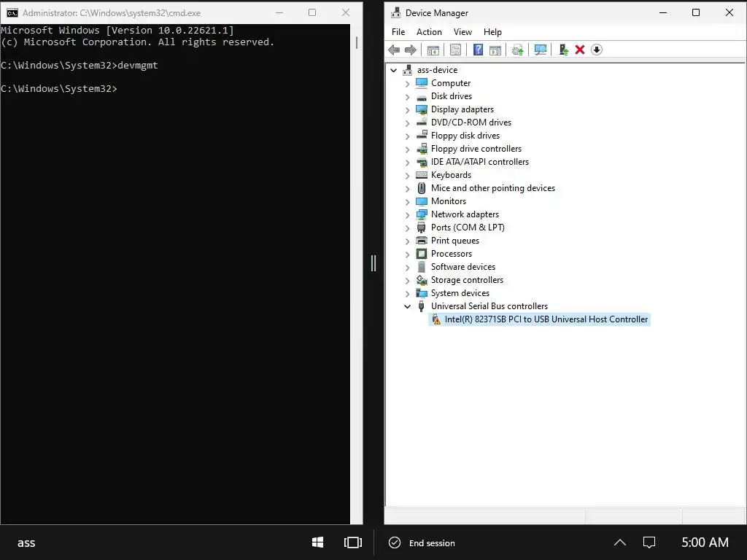Expand the Network adapters chevron
The width and height of the screenshot is (747, 560).
[407, 215]
